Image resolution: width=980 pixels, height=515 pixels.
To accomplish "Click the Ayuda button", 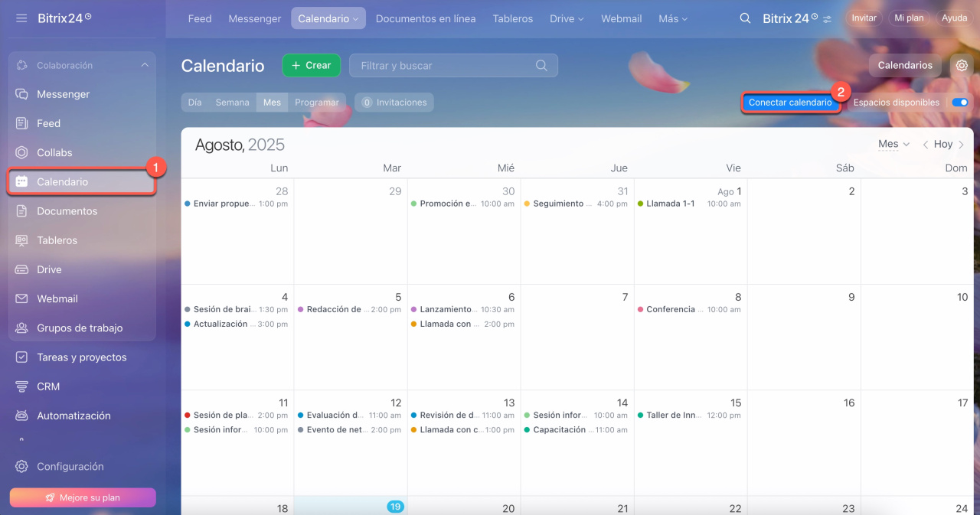I will pos(954,18).
